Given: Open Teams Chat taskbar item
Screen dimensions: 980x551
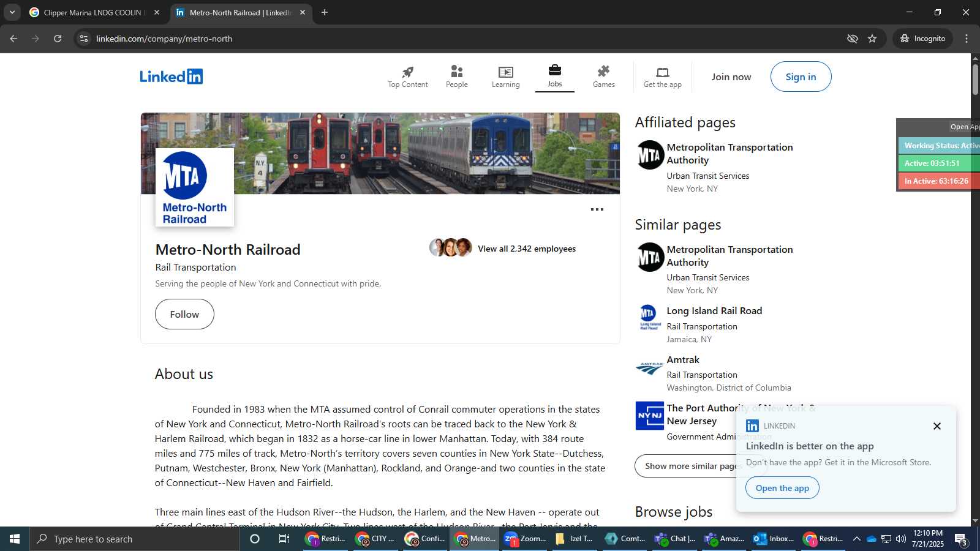Looking at the screenshot, I should 675,539.
